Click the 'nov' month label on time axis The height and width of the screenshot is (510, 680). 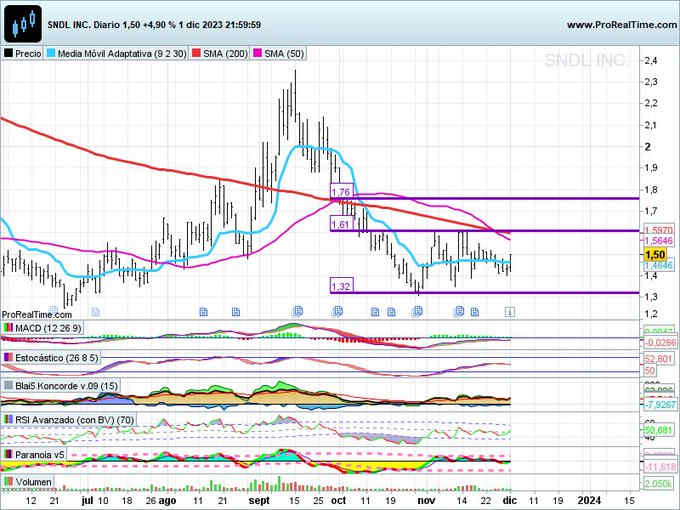pyautogui.click(x=426, y=500)
